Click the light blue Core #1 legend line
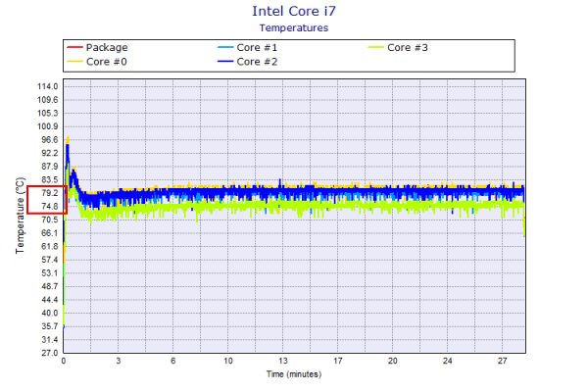This screenshot has height=392, width=588. pos(225,47)
